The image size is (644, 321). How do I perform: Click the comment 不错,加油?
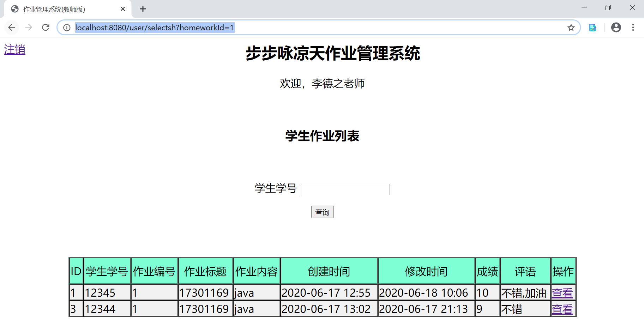point(525,293)
